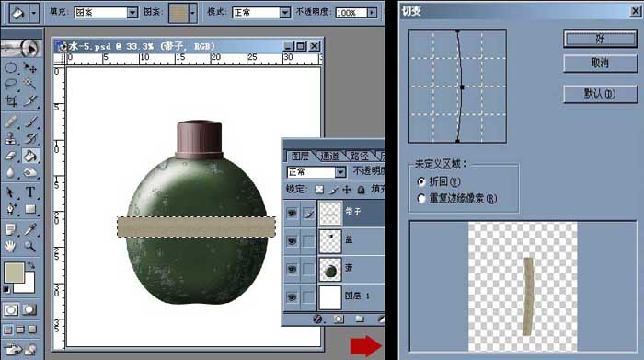Viewport: 644px width, 360px height.
Task: Select the Type tool
Action: tap(30, 192)
